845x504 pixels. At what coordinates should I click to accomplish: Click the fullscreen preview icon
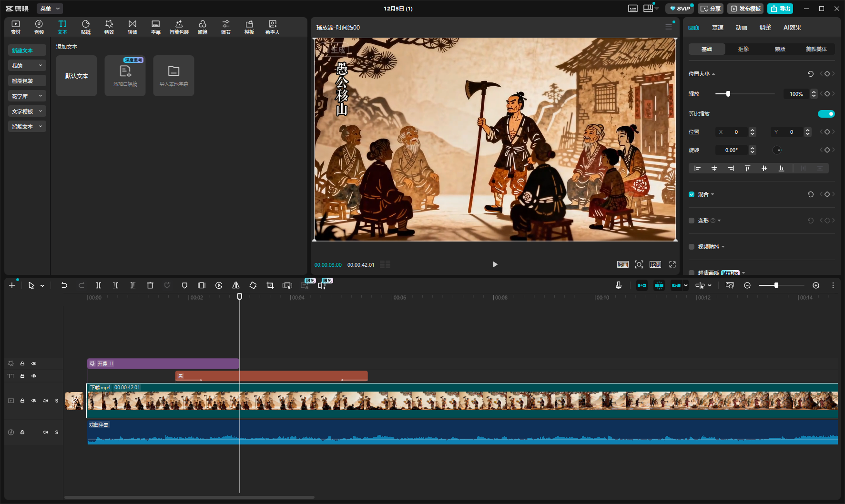tap(672, 264)
